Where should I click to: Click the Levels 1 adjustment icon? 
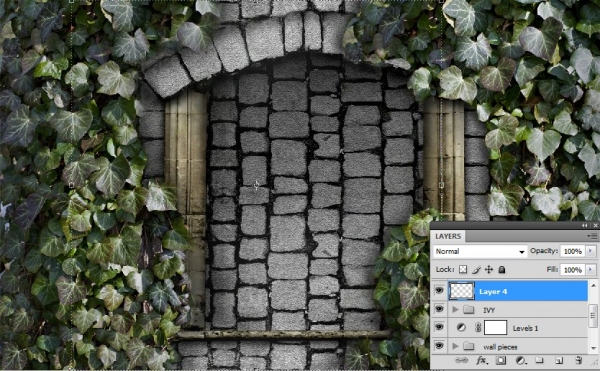[461, 328]
